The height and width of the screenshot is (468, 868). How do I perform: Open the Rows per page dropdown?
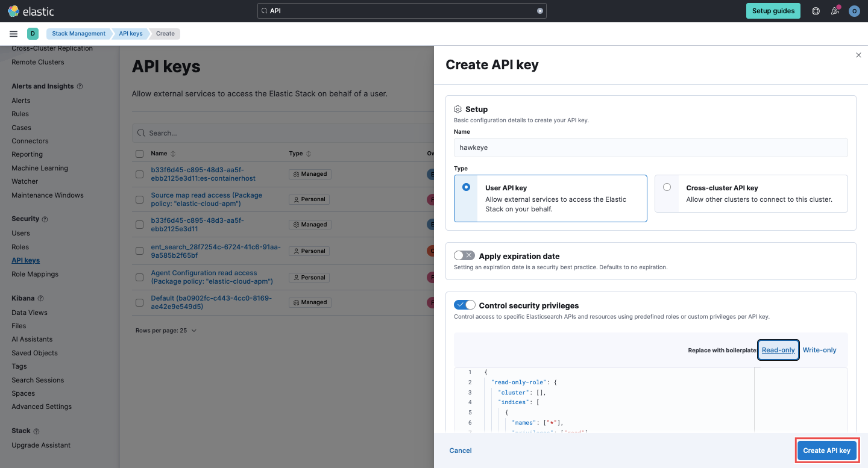pos(167,330)
